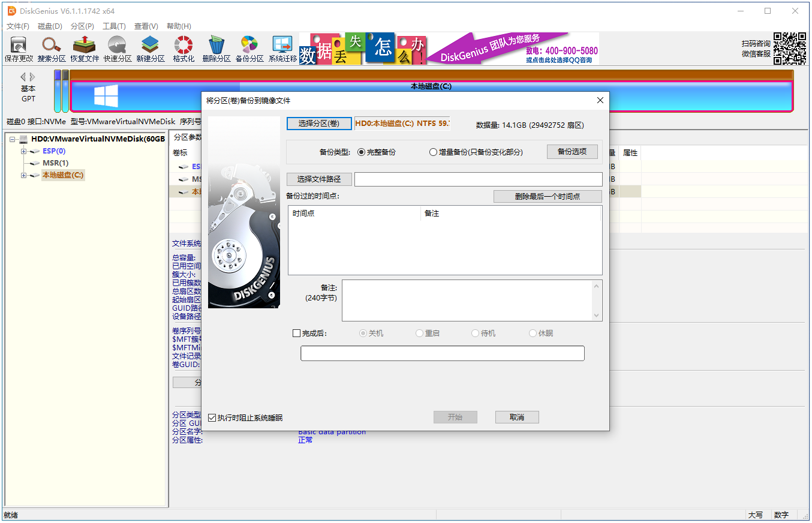Open the 系统迁移 (system migration) tool
This screenshot has height=523, width=812.
[282, 48]
